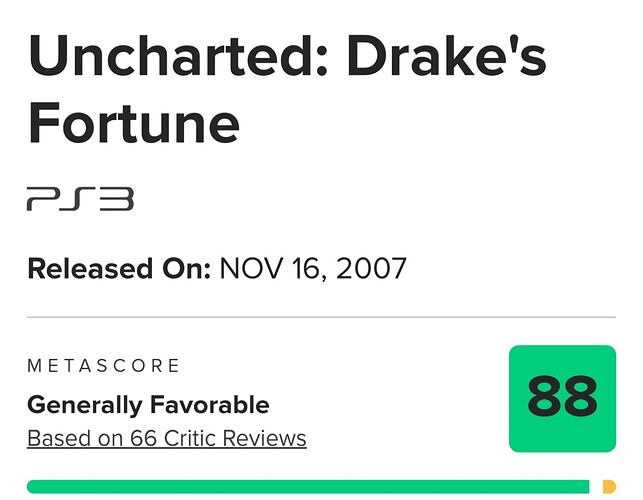Click Critic Reviews text in underlined link
Screen dimensions: 643x500
tap(235, 438)
